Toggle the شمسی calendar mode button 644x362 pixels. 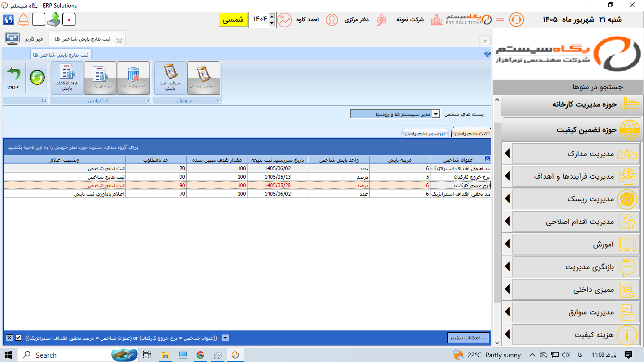point(233,20)
